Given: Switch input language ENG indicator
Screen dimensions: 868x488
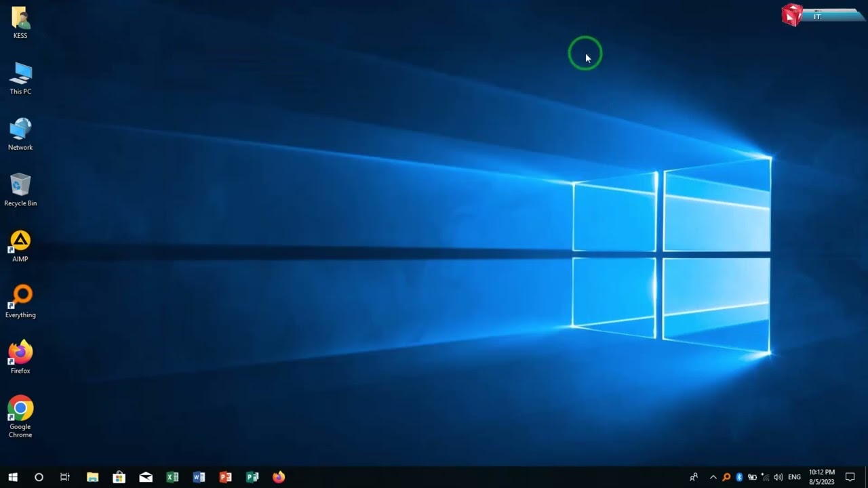Looking at the screenshot, I should (794, 477).
